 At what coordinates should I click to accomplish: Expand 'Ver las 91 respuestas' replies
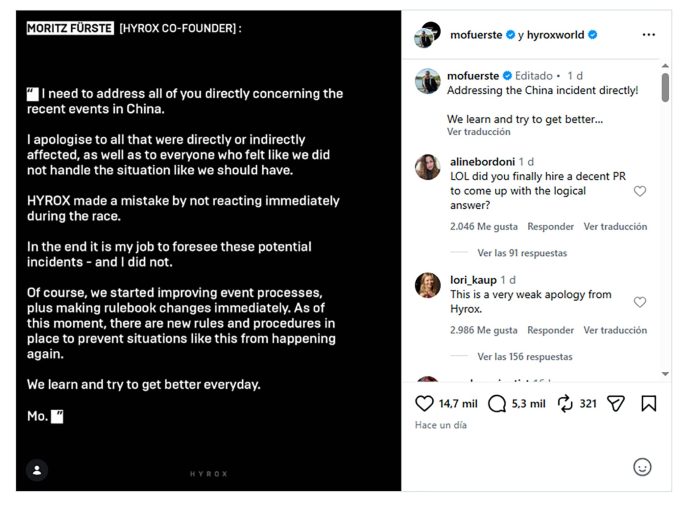tap(522, 253)
